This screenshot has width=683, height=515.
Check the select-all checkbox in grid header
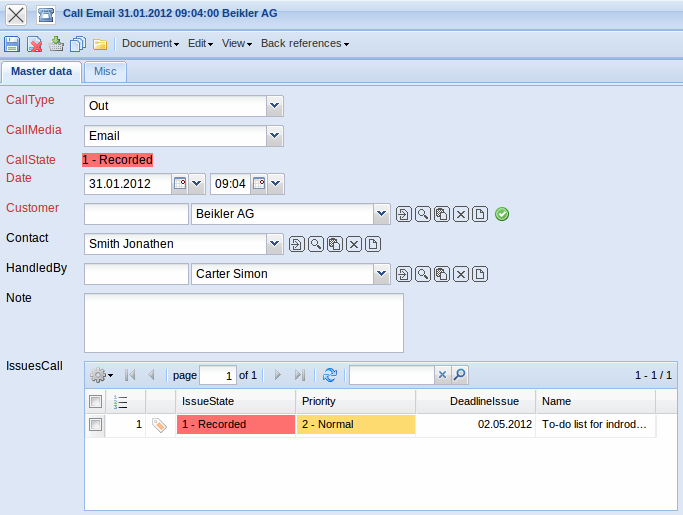95,401
